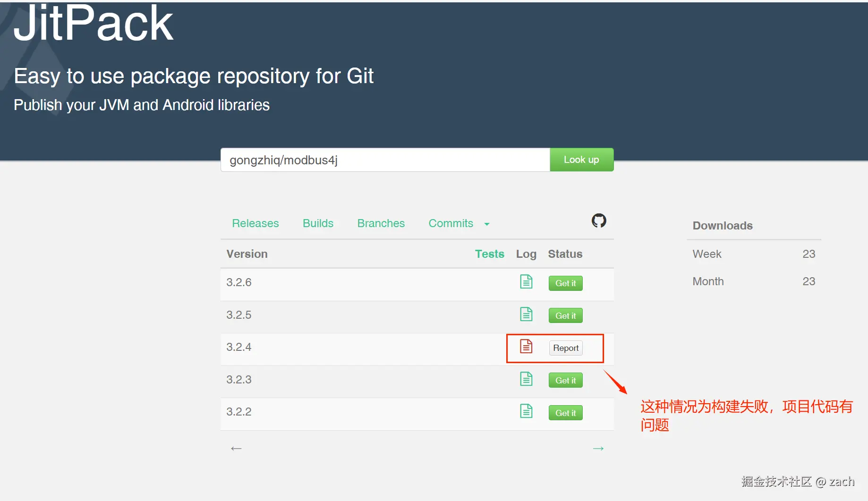Click tagline 'Easy to use package repository for Git'
Viewport: 868px width, 501px height.
[x=194, y=76]
